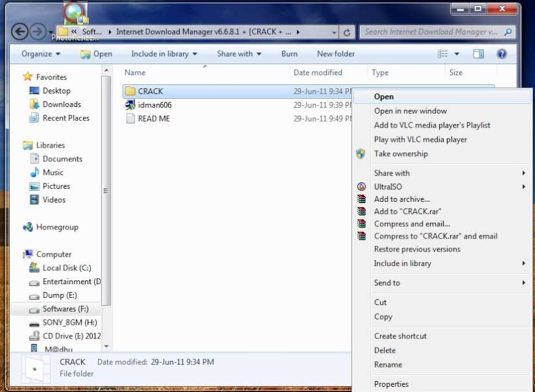Screen dimensions: 535x392
Task: Click the Favorites star icon
Action: coord(27,76)
